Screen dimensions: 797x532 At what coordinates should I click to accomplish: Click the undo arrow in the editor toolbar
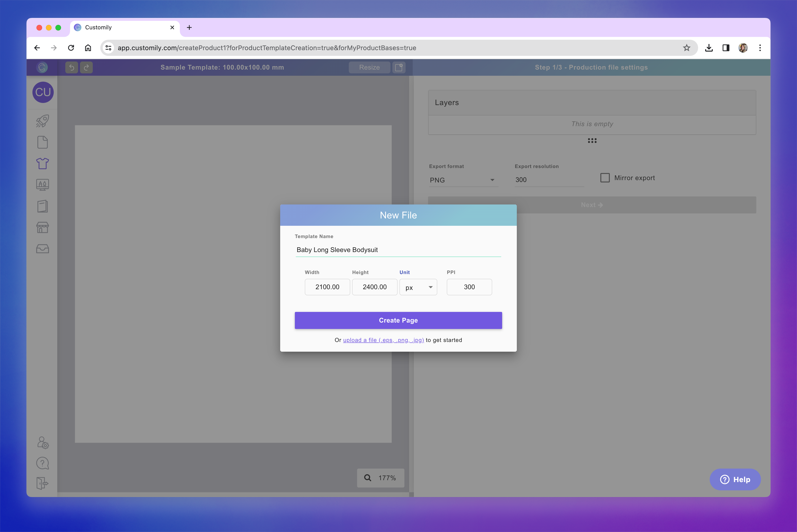coord(71,67)
